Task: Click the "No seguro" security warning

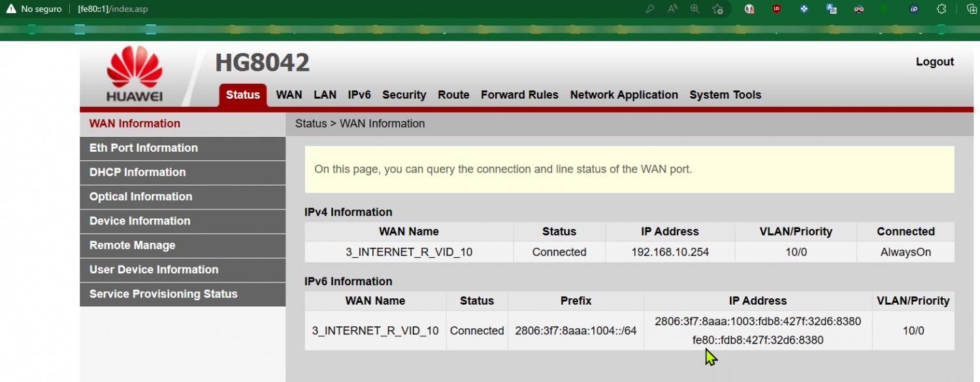Action: (34, 9)
